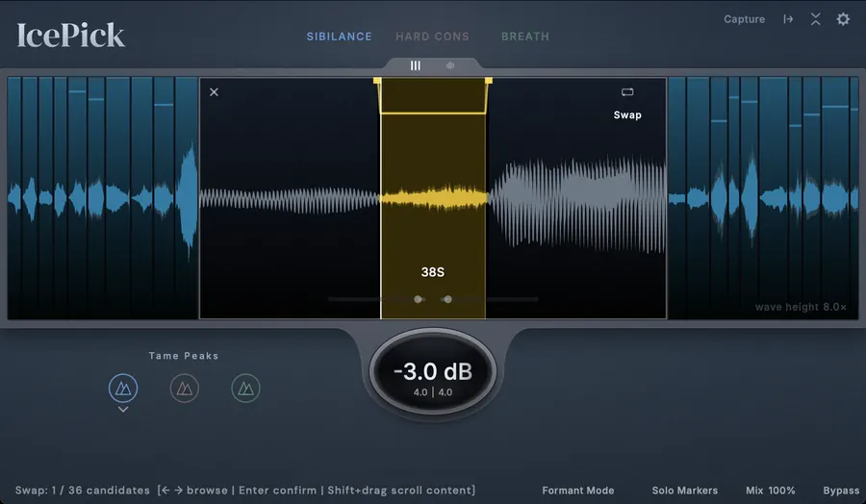
Task: Switch to the BREATH tab
Action: (x=525, y=37)
